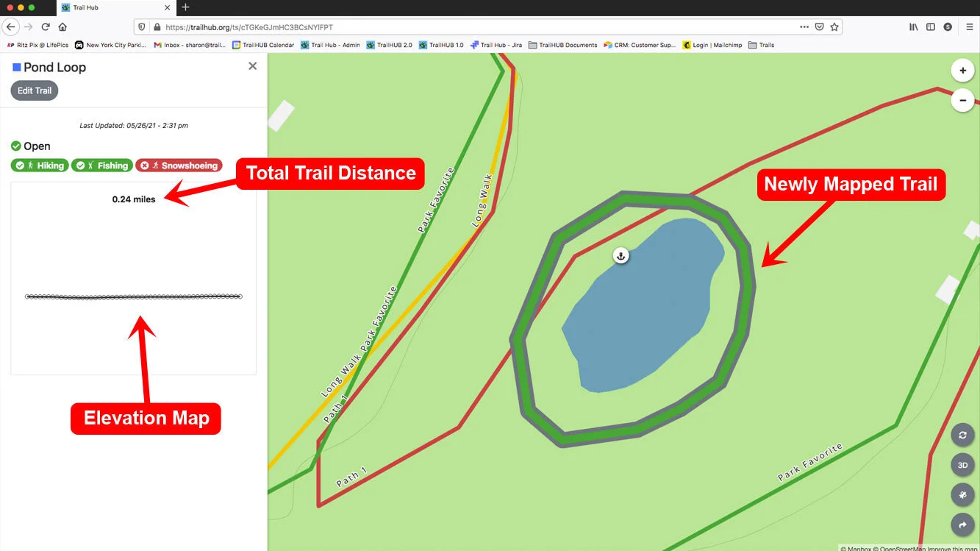This screenshot has width=980, height=551.
Task: Zoom in on the map
Action: click(962, 71)
